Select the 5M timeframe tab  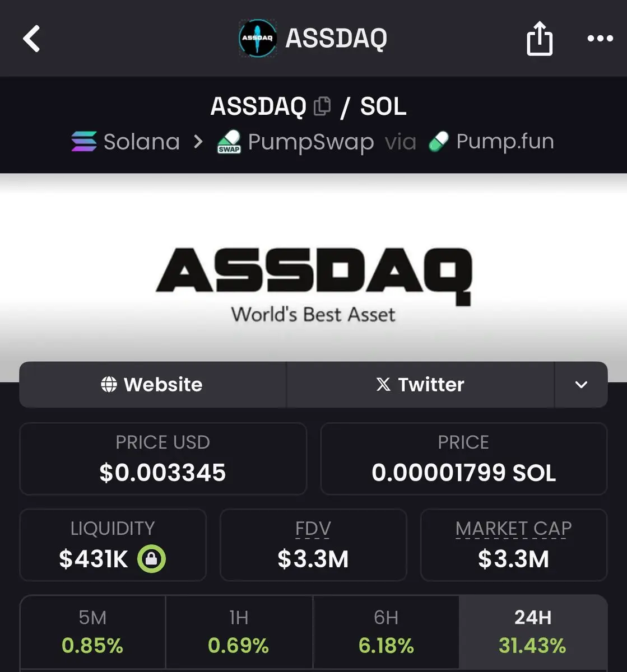click(x=92, y=632)
